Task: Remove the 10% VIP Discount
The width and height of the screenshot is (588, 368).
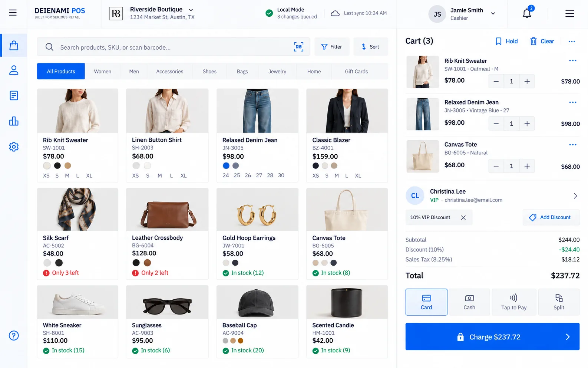Action: [463, 218]
